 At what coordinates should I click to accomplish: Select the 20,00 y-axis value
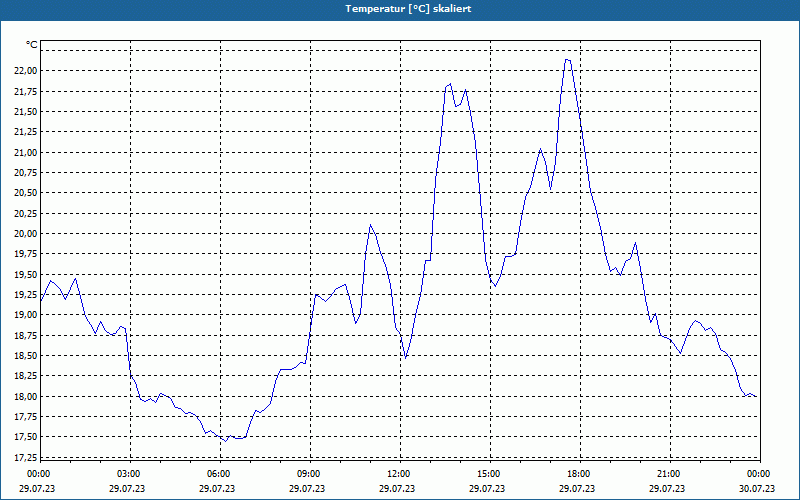click(24, 234)
